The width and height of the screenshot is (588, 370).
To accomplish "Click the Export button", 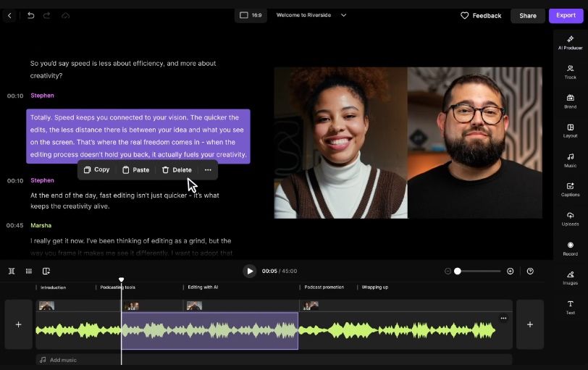I will pyautogui.click(x=566, y=15).
